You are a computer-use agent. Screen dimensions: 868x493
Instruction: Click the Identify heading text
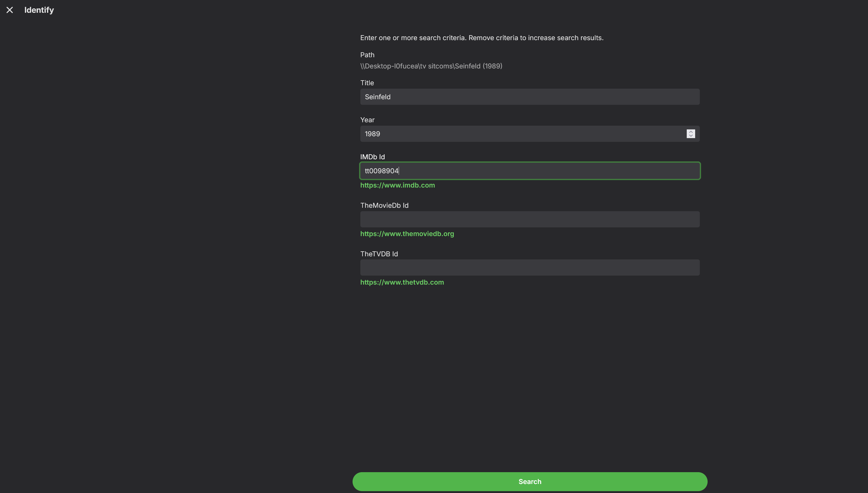(x=39, y=10)
